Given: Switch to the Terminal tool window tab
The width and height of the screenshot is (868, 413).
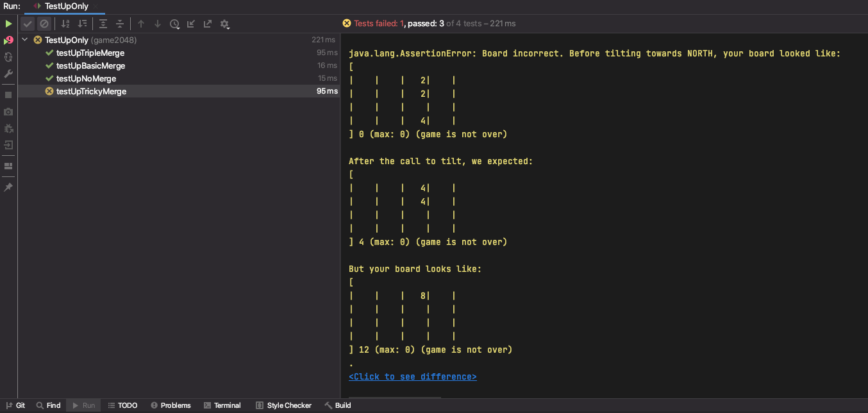Looking at the screenshot, I should (222, 405).
